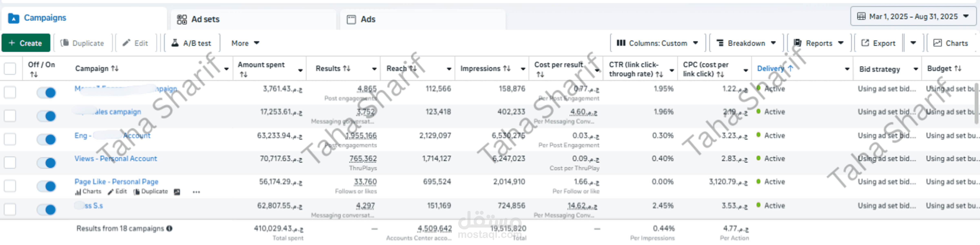Tick checkbox for sales campaign row
This screenshot has height=245, width=980.
pos(10,116)
